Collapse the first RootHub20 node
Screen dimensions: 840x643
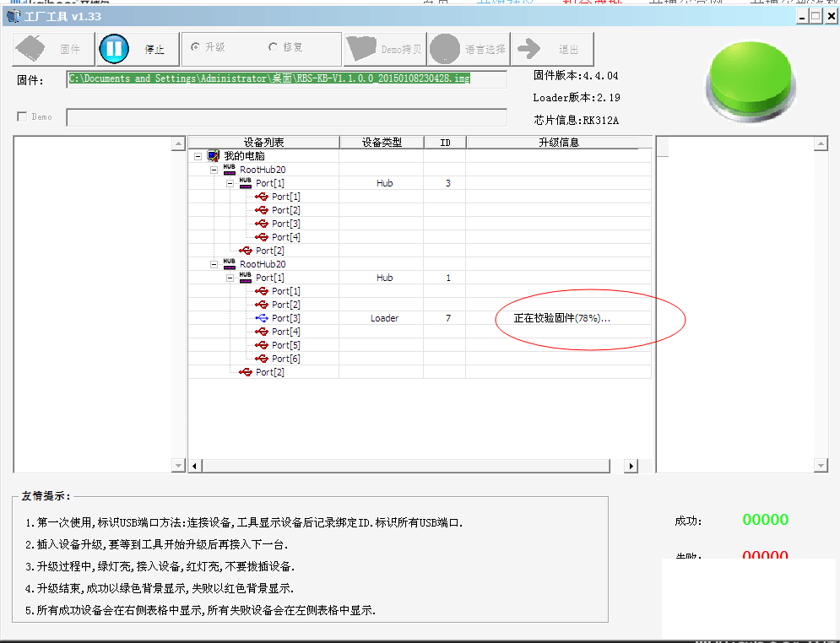[214, 170]
